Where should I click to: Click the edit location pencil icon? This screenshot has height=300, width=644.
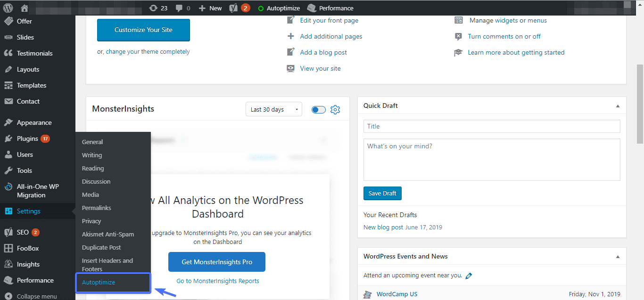pyautogui.click(x=469, y=276)
